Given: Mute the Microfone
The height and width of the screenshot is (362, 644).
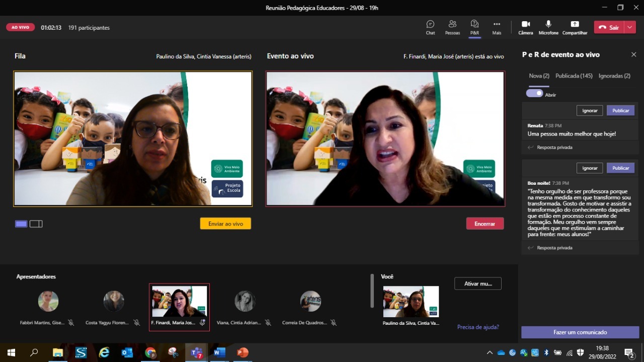Looking at the screenshot, I should 548,27.
